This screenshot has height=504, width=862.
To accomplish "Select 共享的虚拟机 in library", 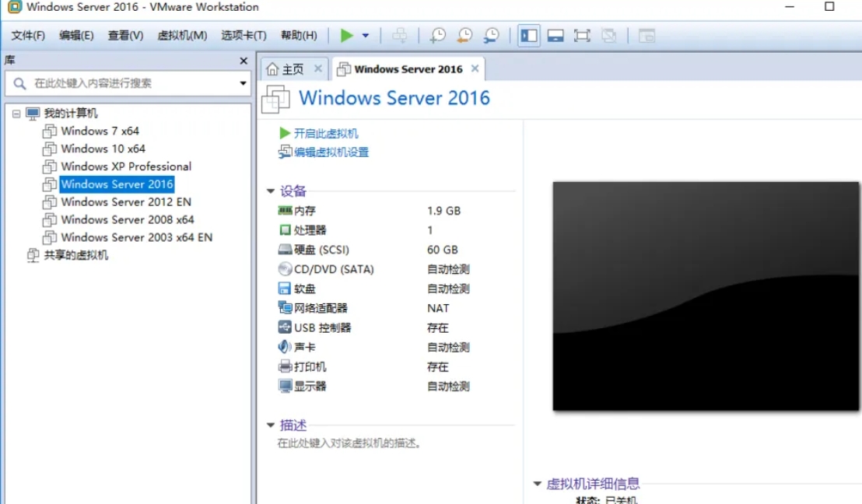I will click(x=76, y=255).
